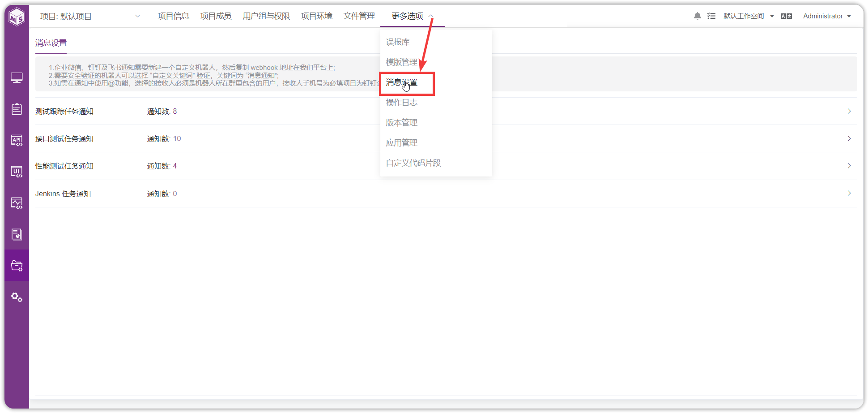Select 操作日志 from the dropdown menu
The width and height of the screenshot is (868, 413).
[436, 103]
